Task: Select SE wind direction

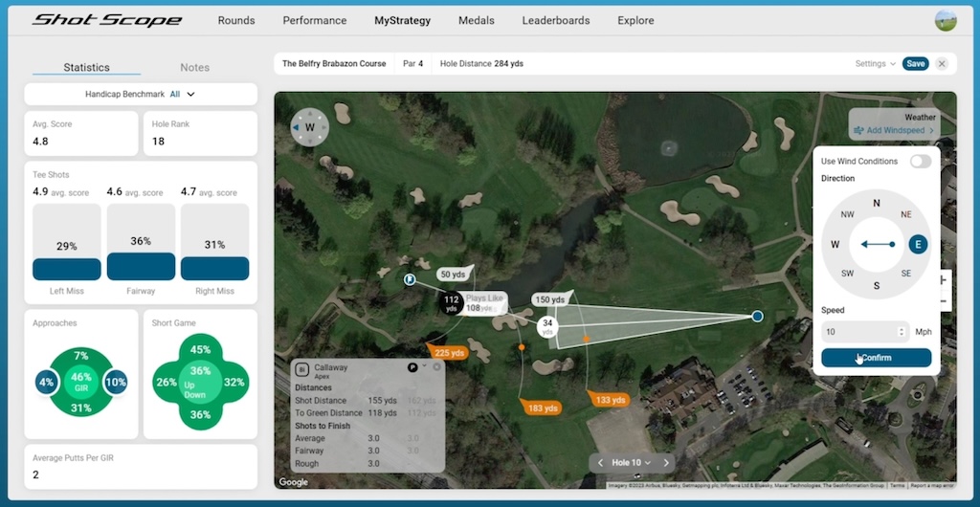Action: 905,274
